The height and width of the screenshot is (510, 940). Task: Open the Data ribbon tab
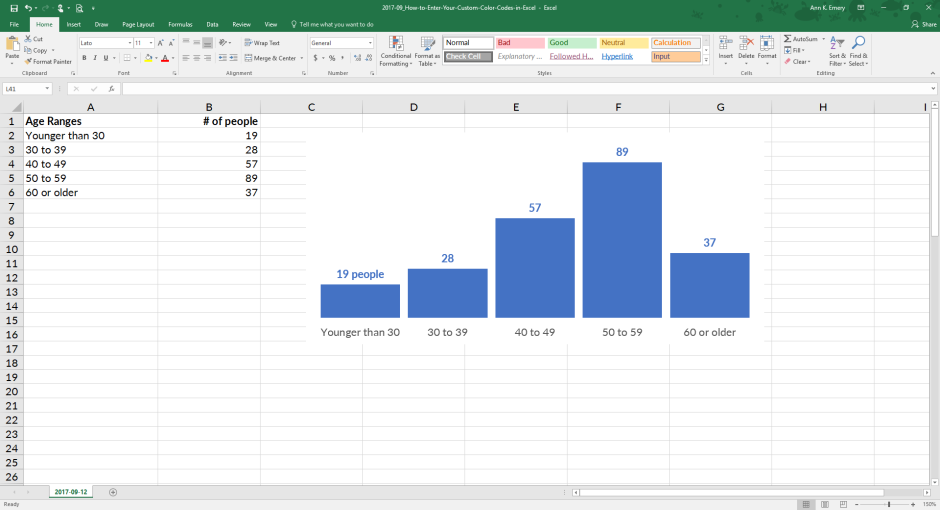[x=212, y=25]
